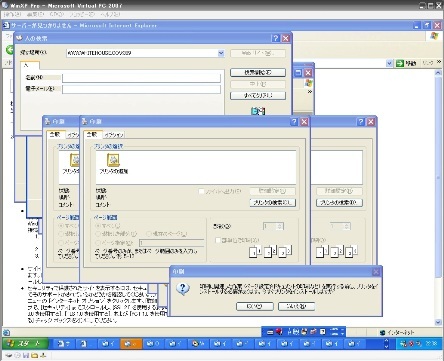Select the Selection radio button in front Print dialog
The image size is (444, 361).
[x=98, y=234]
